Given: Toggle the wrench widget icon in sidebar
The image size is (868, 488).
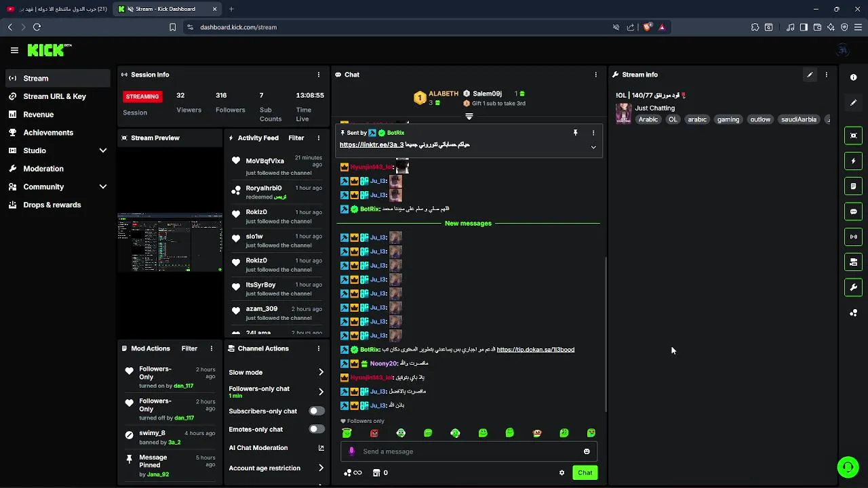Looking at the screenshot, I should 853,287.
